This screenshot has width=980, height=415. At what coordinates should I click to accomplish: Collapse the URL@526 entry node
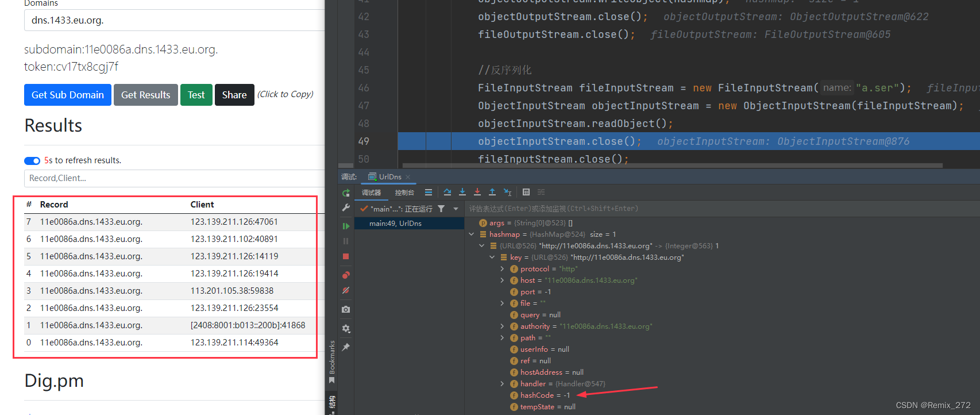482,246
